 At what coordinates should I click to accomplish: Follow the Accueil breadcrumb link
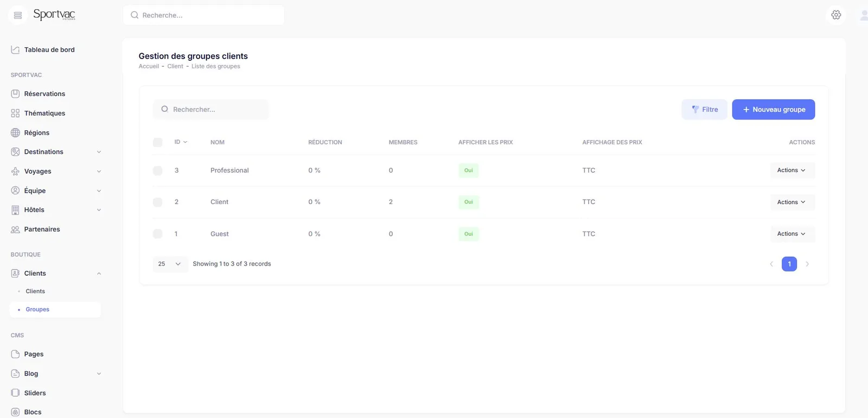pos(149,66)
